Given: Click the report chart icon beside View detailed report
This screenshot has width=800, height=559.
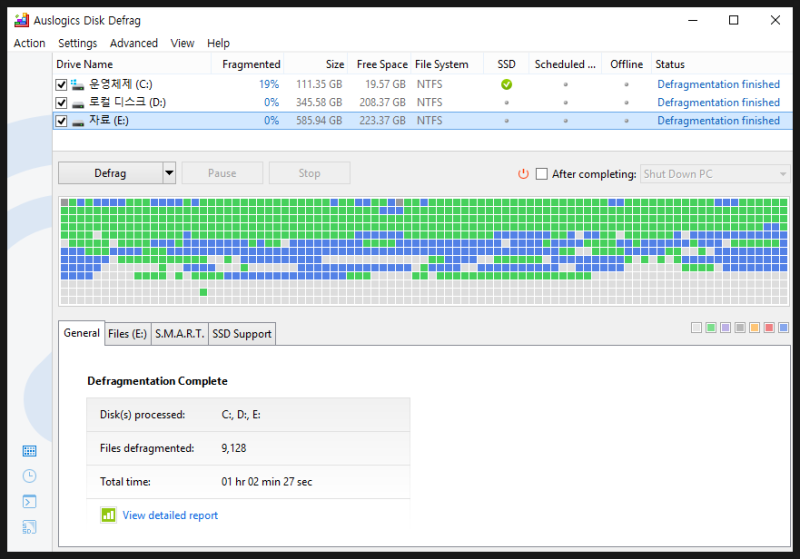Looking at the screenshot, I should pos(108,515).
